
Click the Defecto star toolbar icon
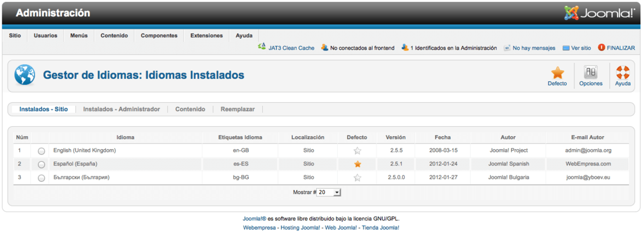pos(557,73)
